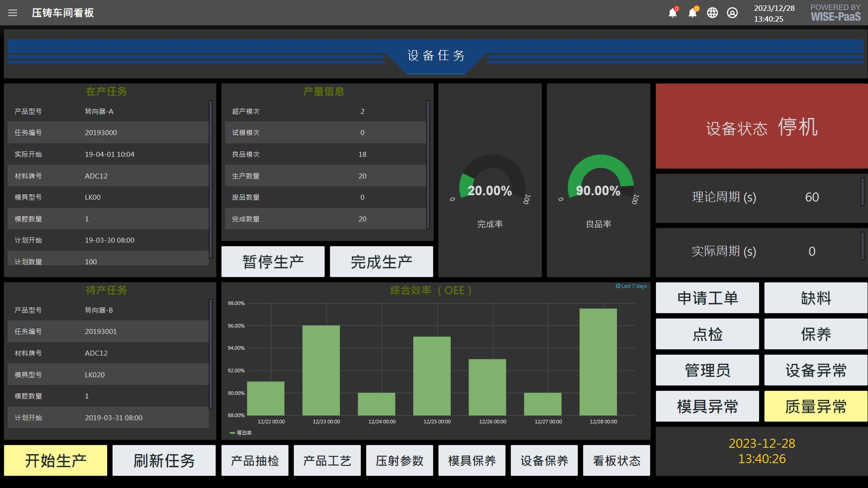The height and width of the screenshot is (488, 868).
Task: Click the red 设备状态 停机 panel
Action: [762, 126]
